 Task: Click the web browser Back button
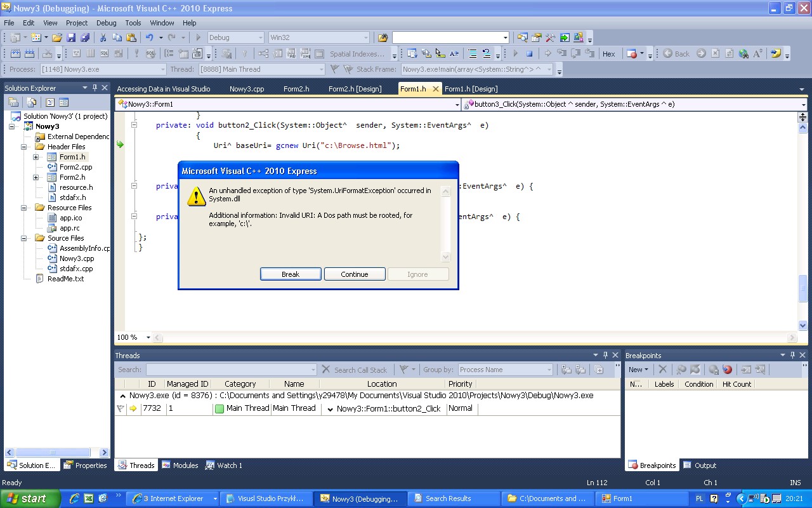click(x=676, y=54)
